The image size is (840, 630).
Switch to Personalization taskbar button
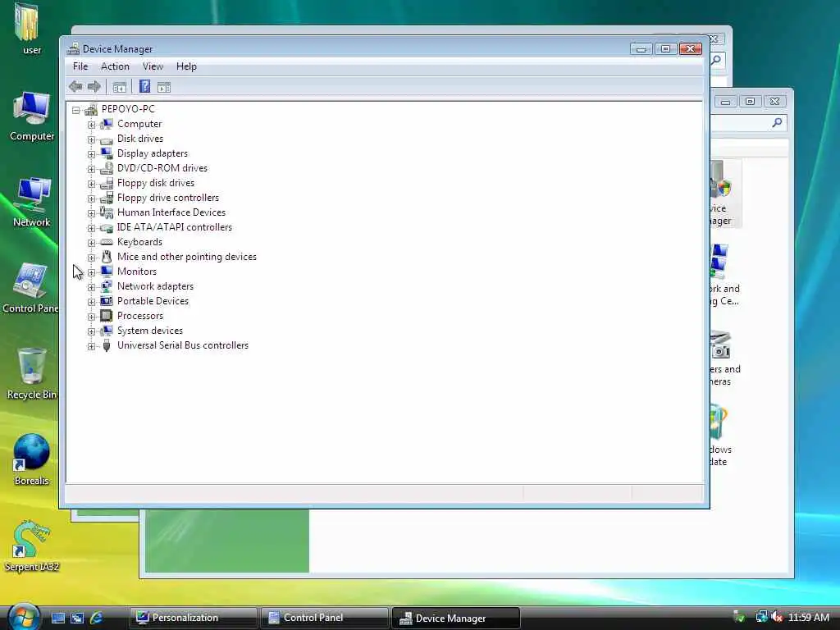(193, 618)
